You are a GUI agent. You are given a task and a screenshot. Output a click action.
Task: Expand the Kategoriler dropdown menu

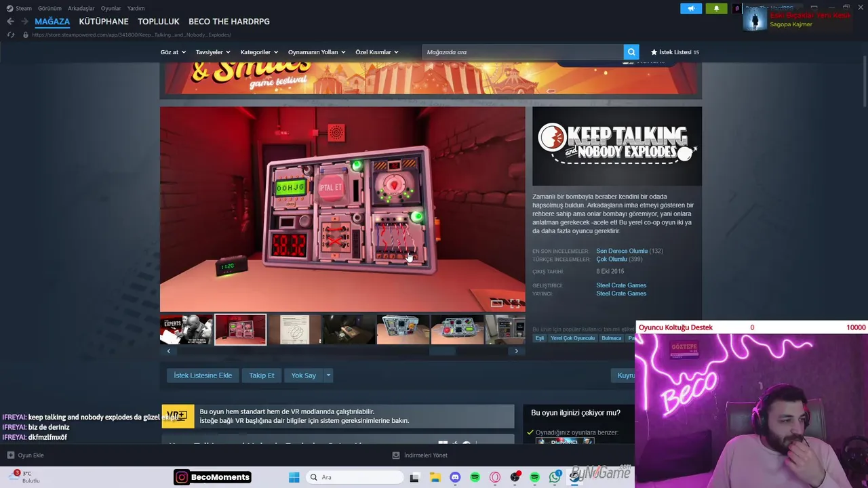click(x=259, y=52)
